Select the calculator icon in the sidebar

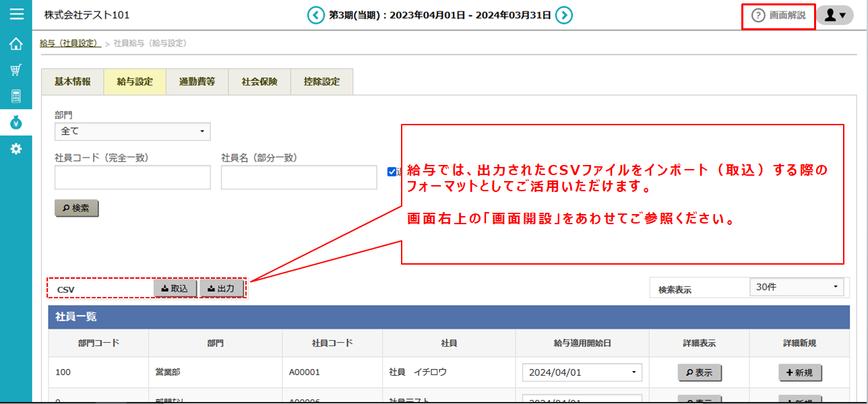coord(17,96)
